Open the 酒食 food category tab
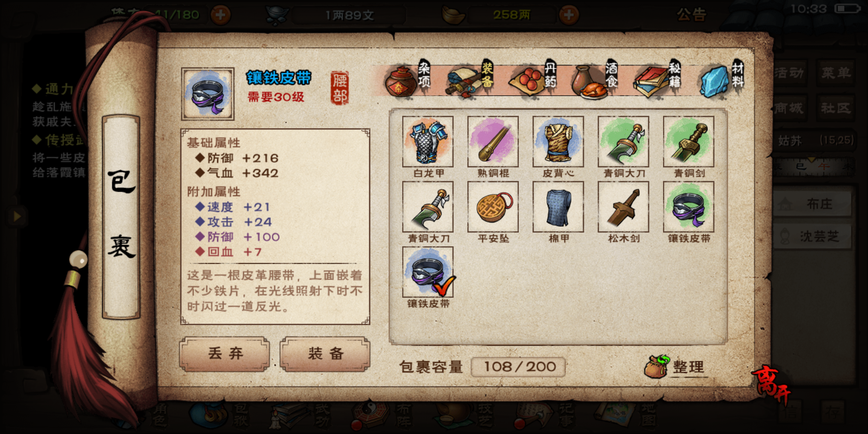The image size is (868, 434). (x=595, y=79)
